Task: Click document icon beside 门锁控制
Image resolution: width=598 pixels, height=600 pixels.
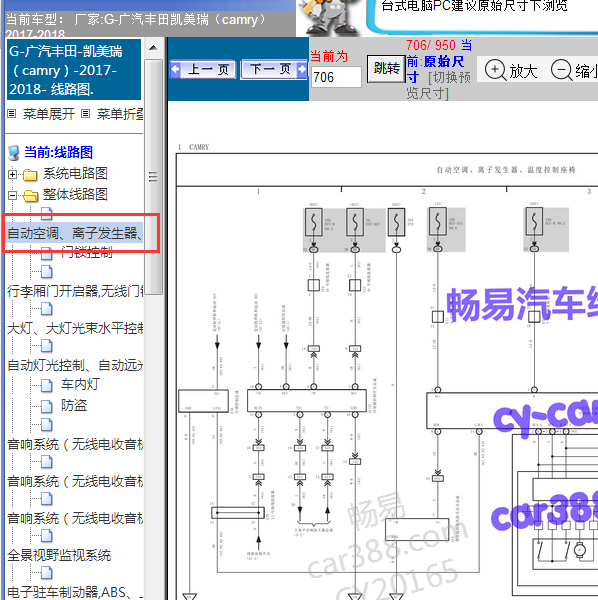Action: click(47, 253)
